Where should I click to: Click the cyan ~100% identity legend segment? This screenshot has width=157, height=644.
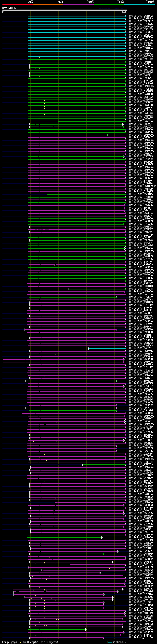pyautogui.click(x=139, y=4)
